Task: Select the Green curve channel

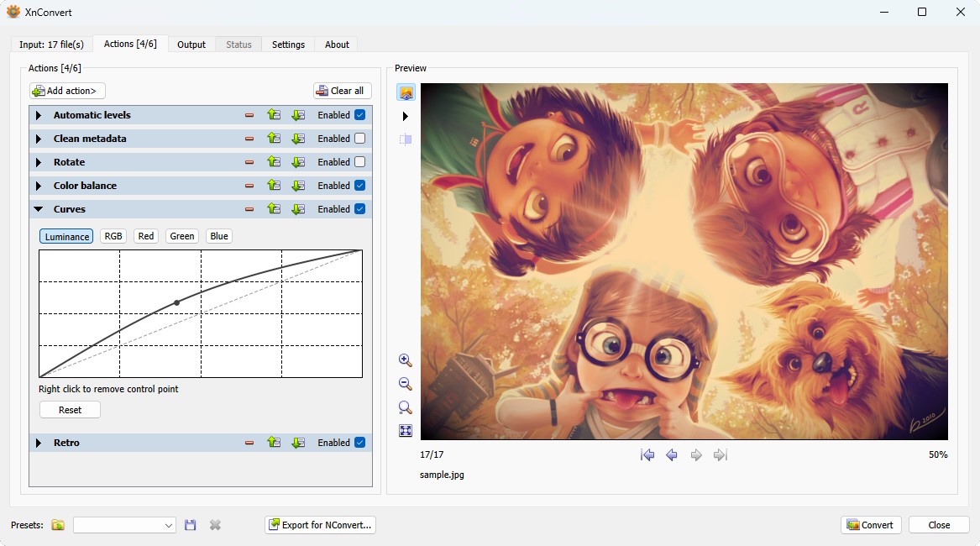Action: pos(182,236)
